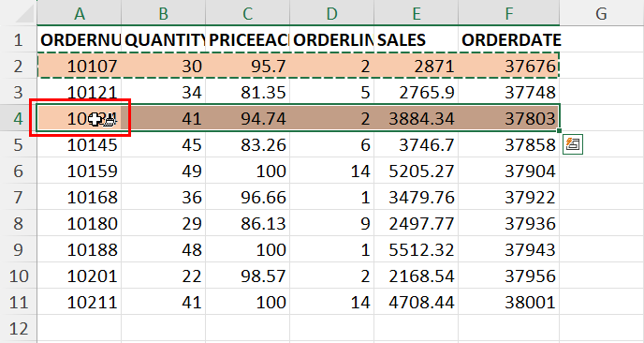The width and height of the screenshot is (644, 343).
Task: Select cell containing 83.26
Action: coord(248,144)
